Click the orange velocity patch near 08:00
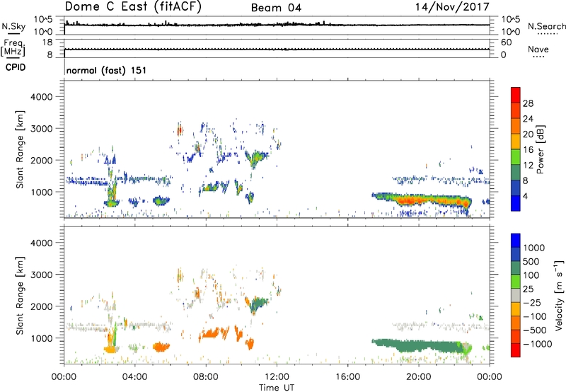The image size is (566, 392). 210,333
